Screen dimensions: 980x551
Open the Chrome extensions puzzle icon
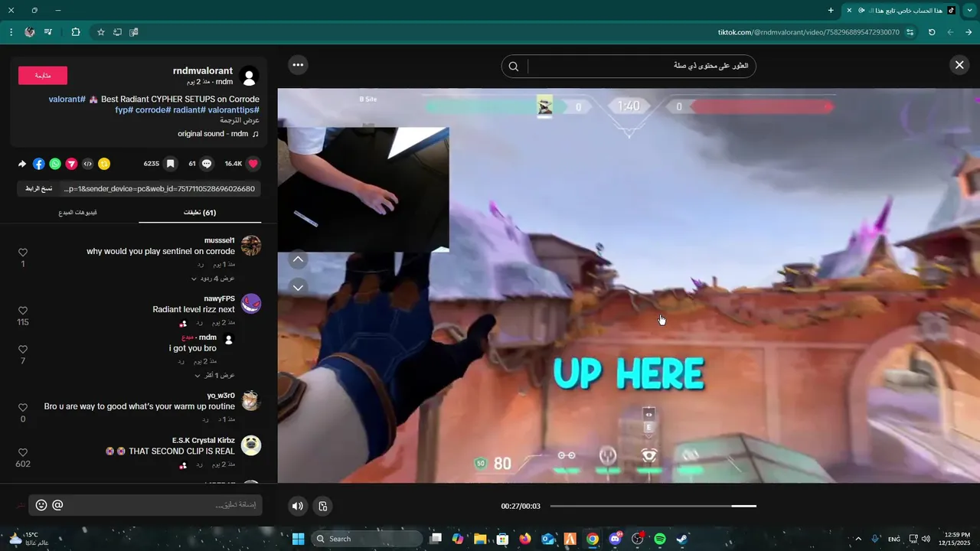pyautogui.click(x=75, y=32)
